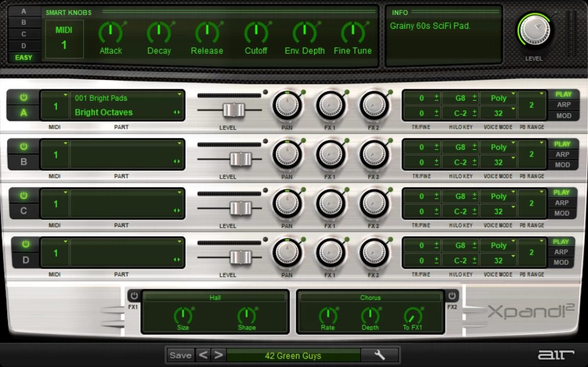The height and width of the screenshot is (367, 588).
Task: Go to the next preset
Action: pyautogui.click(x=218, y=355)
